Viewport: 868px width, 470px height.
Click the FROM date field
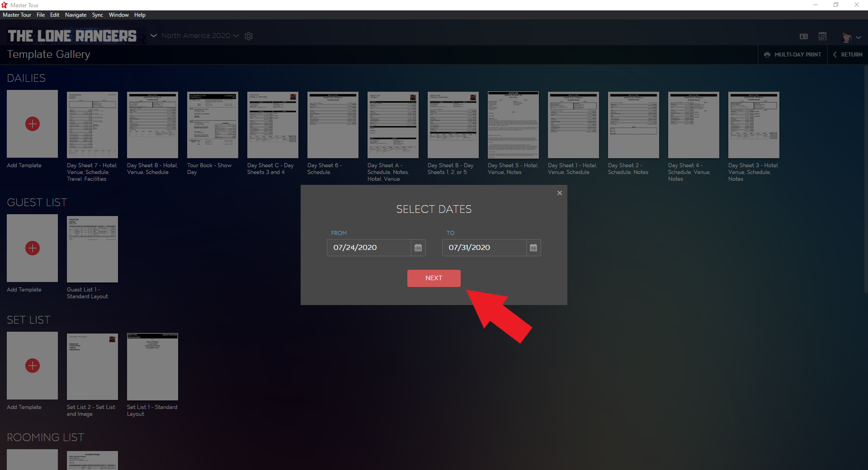click(369, 248)
